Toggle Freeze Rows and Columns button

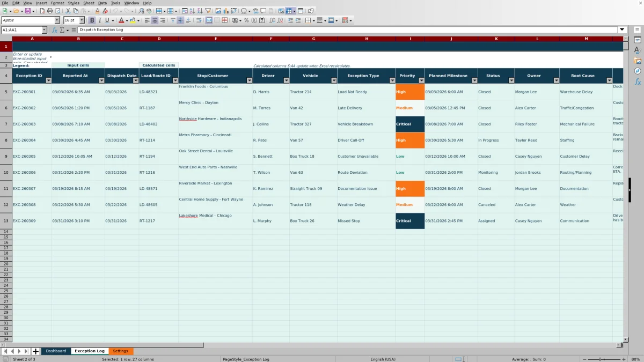pyautogui.click(x=288, y=11)
